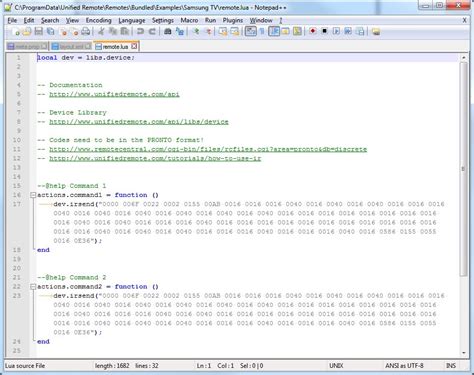Collapse the actions.command2 function fold marker
The image size is (474, 375).
click(33, 287)
